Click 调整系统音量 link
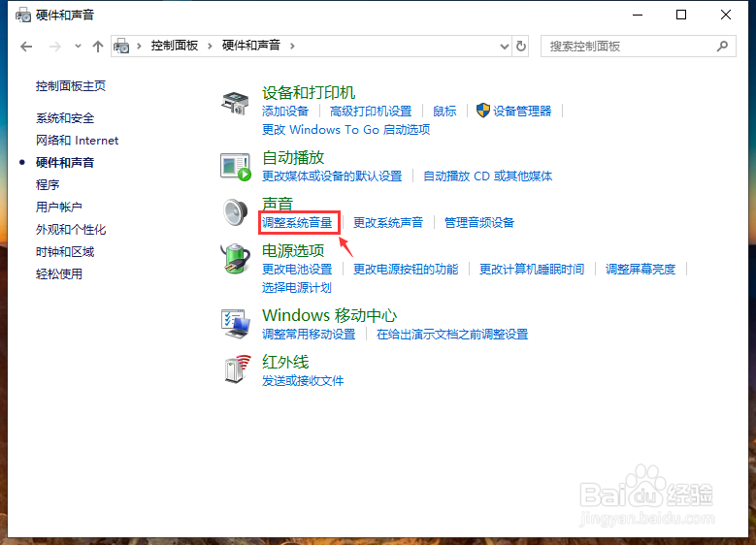 pyautogui.click(x=297, y=223)
